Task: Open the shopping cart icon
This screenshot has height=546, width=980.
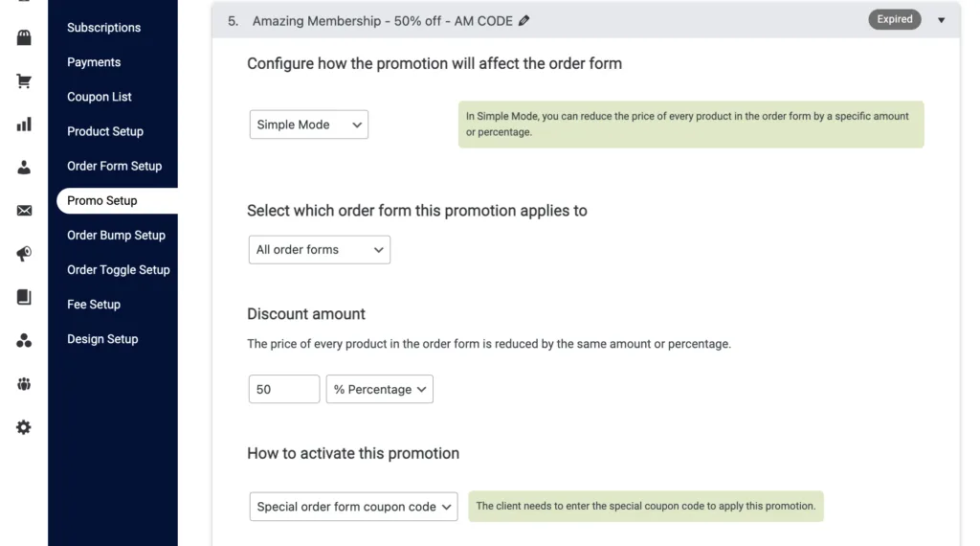Action: pos(24,81)
